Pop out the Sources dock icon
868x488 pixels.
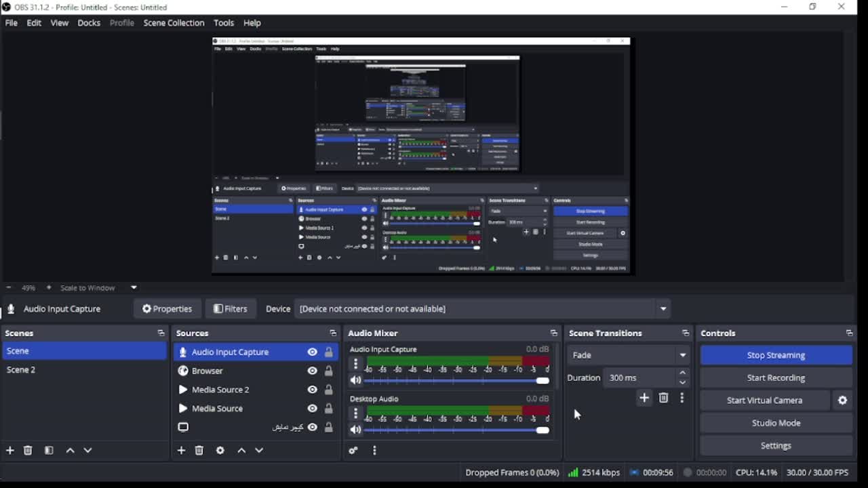(333, 333)
